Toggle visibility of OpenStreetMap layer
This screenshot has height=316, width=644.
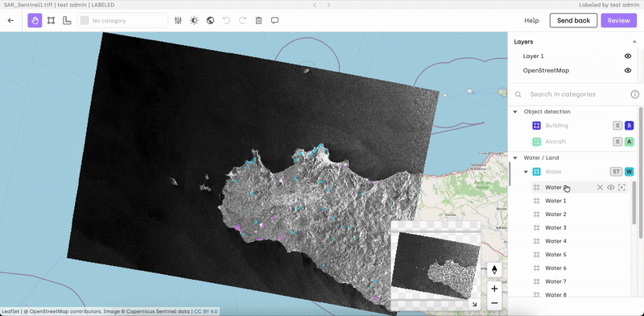628,70
